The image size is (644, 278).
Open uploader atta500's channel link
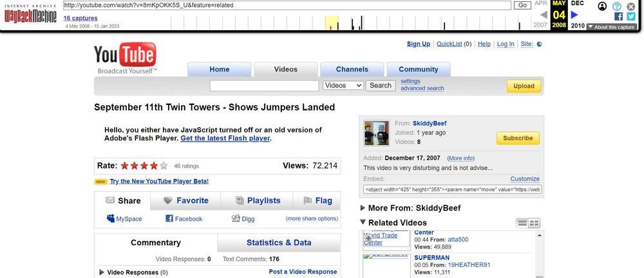(x=458, y=240)
